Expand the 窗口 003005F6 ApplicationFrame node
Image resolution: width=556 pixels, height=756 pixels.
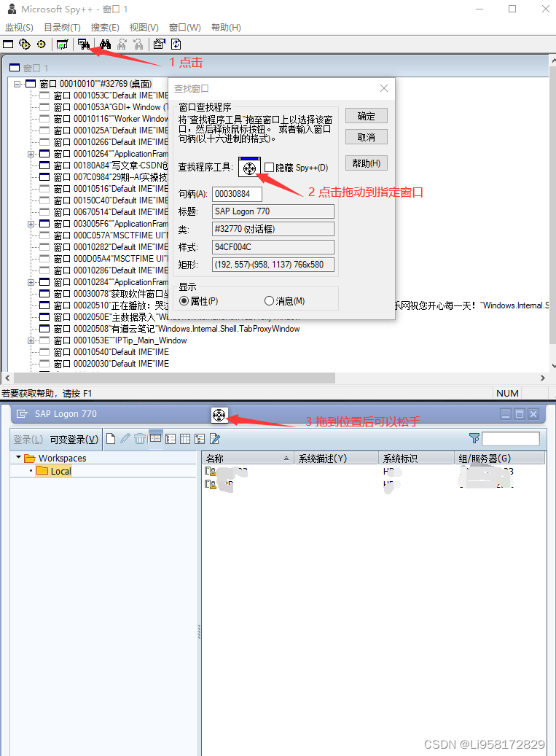tap(31, 224)
